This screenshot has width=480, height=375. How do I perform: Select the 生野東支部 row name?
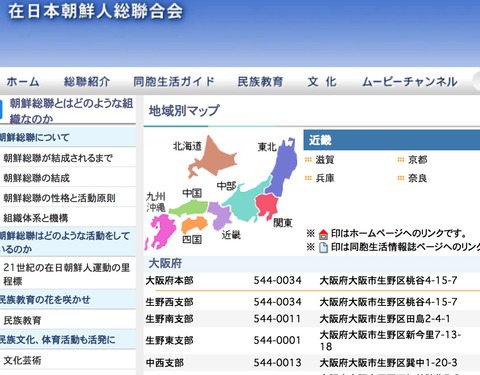pos(169,340)
